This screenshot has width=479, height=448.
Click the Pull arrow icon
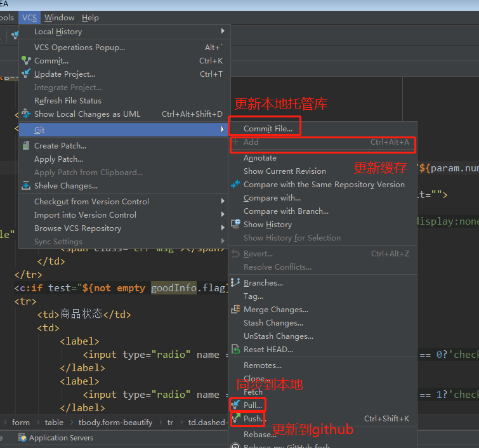click(x=235, y=405)
